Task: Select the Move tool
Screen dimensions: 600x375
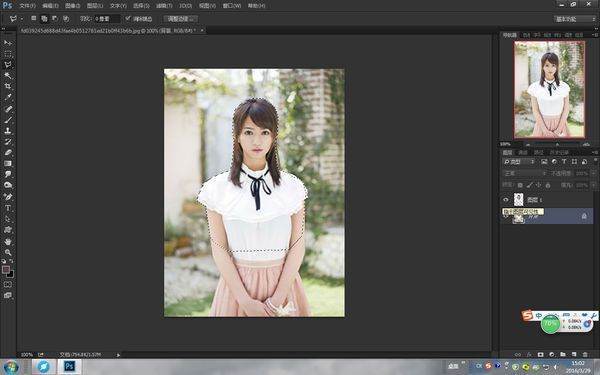Action: [x=8, y=43]
